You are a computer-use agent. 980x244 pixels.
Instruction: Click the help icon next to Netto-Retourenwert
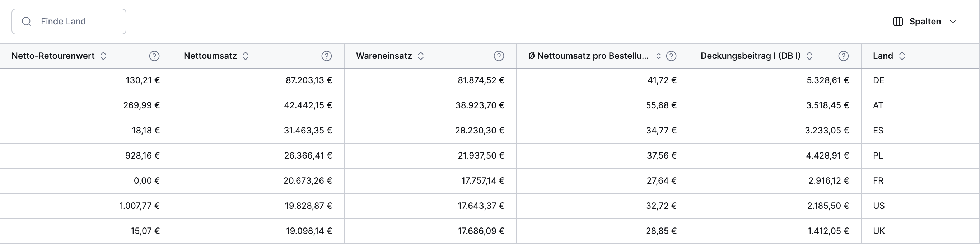tap(154, 56)
